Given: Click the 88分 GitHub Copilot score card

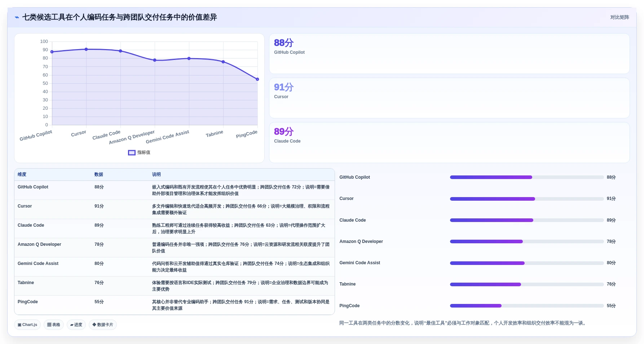Looking at the screenshot, I should [449, 54].
